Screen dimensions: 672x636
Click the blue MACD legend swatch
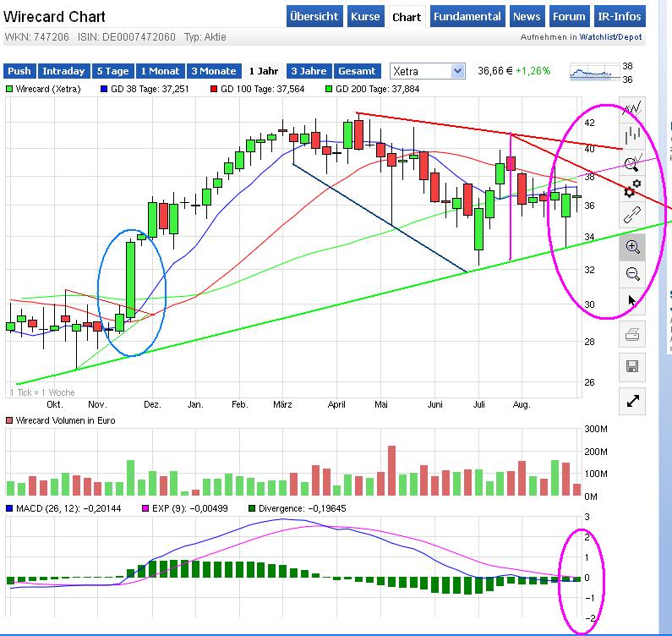9,508
